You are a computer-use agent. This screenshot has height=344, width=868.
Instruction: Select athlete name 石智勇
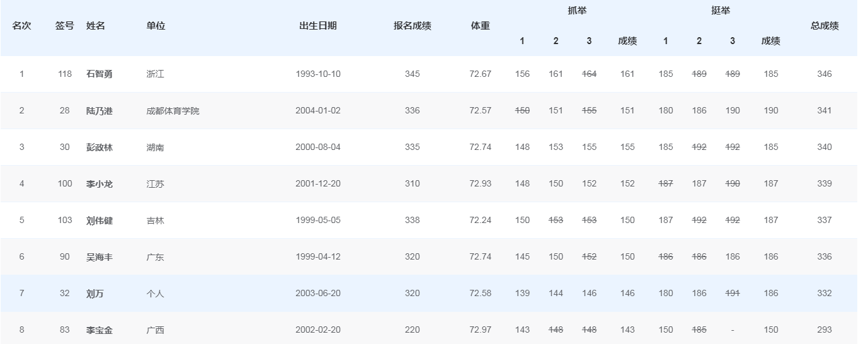100,74
